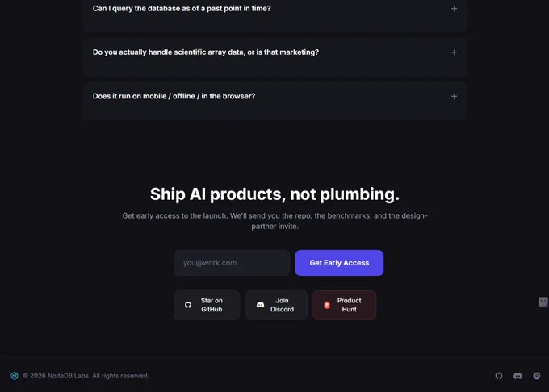Click the footer Product Hunt icon
This screenshot has height=392, width=549.
click(x=536, y=376)
